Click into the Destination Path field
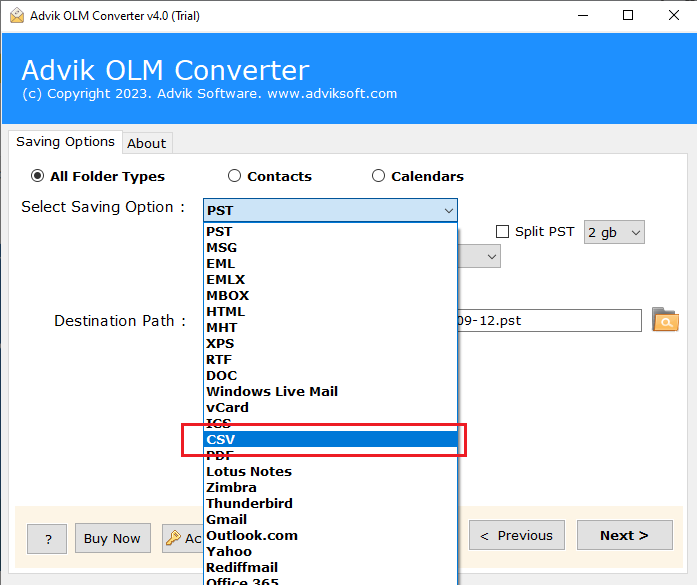 pos(549,321)
